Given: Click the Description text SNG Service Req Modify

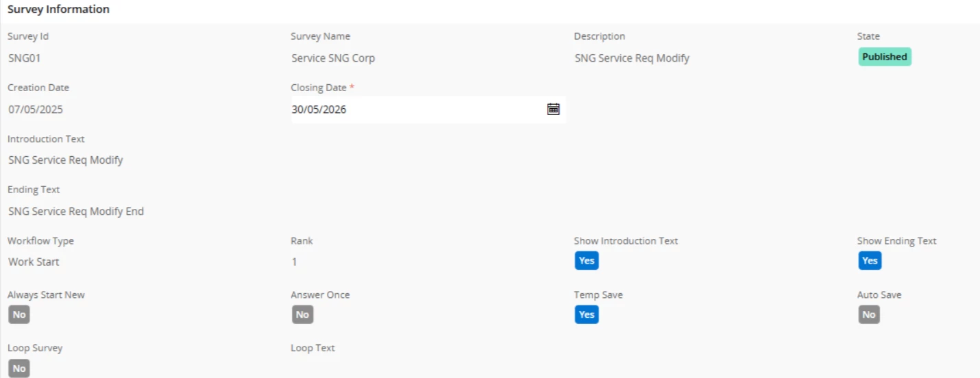Looking at the screenshot, I should [x=632, y=58].
